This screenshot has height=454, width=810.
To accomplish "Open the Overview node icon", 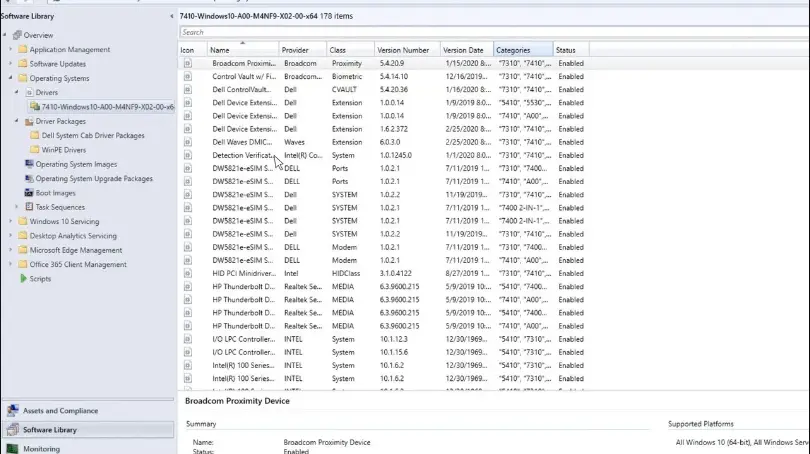I will point(17,35).
